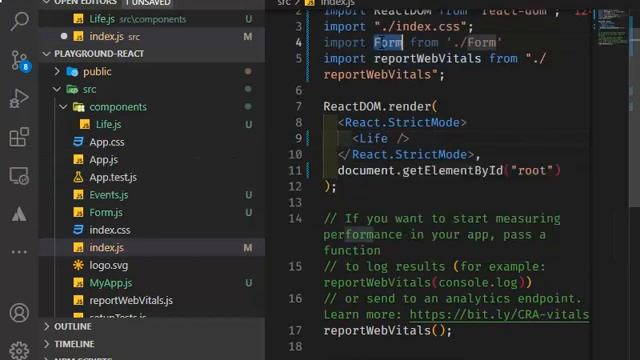Open Source Control view with 8 badge
Image resolution: width=640 pixels, height=360 pixels.
pos(19,60)
